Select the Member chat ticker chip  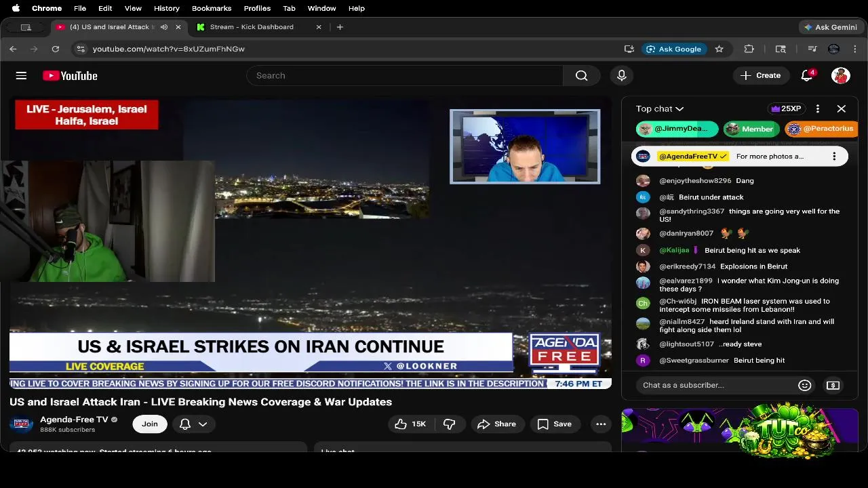pos(751,129)
